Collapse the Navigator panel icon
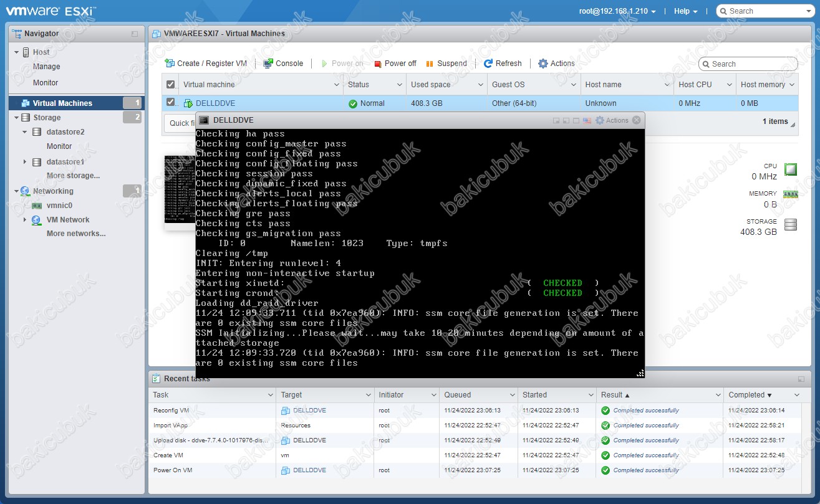The height and width of the screenshot is (504, 820). pos(135,34)
